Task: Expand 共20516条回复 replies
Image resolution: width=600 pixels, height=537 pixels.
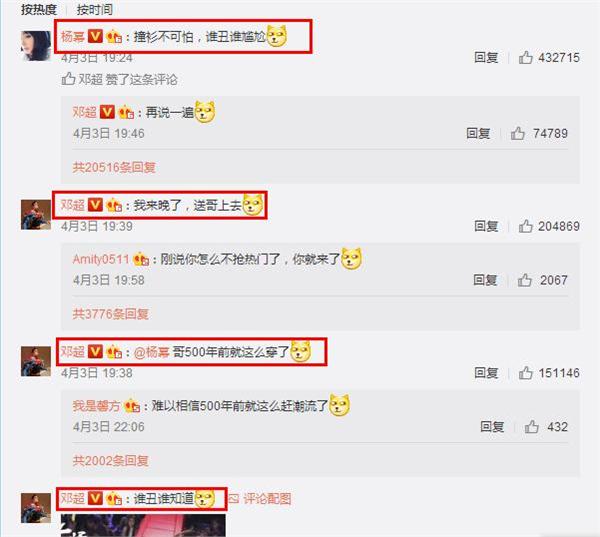Action: [x=114, y=167]
